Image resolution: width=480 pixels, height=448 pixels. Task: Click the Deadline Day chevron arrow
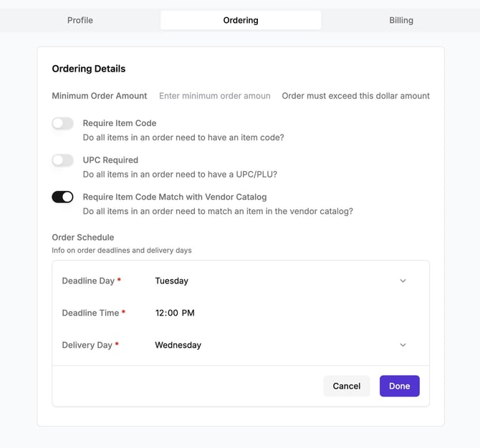click(x=403, y=281)
